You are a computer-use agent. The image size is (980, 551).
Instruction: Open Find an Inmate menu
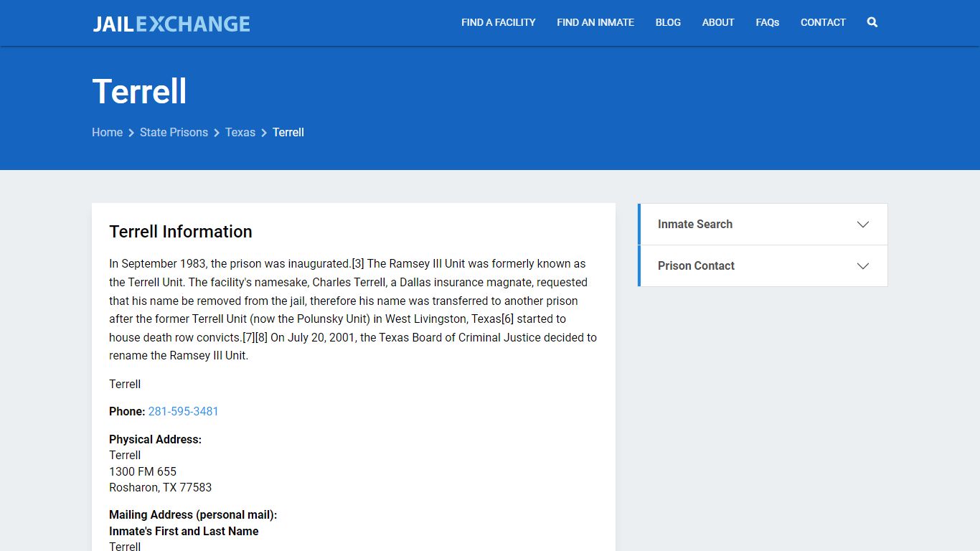coord(595,22)
